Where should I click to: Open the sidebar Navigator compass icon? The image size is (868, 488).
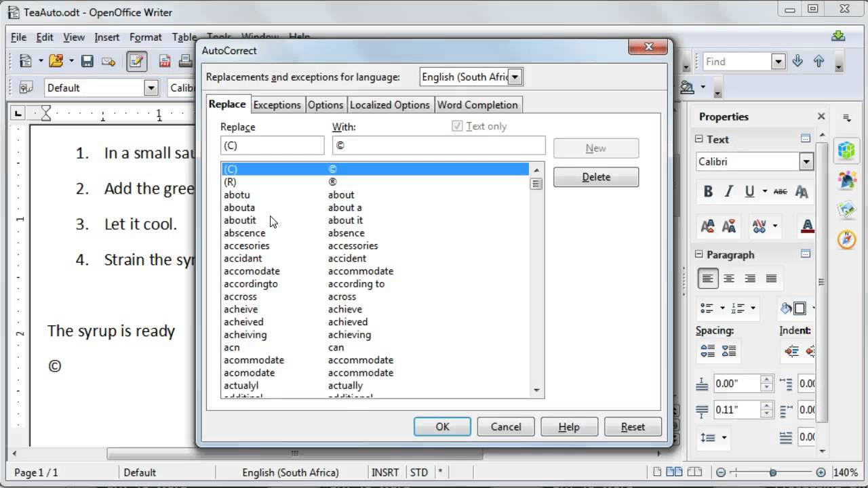pos(846,239)
